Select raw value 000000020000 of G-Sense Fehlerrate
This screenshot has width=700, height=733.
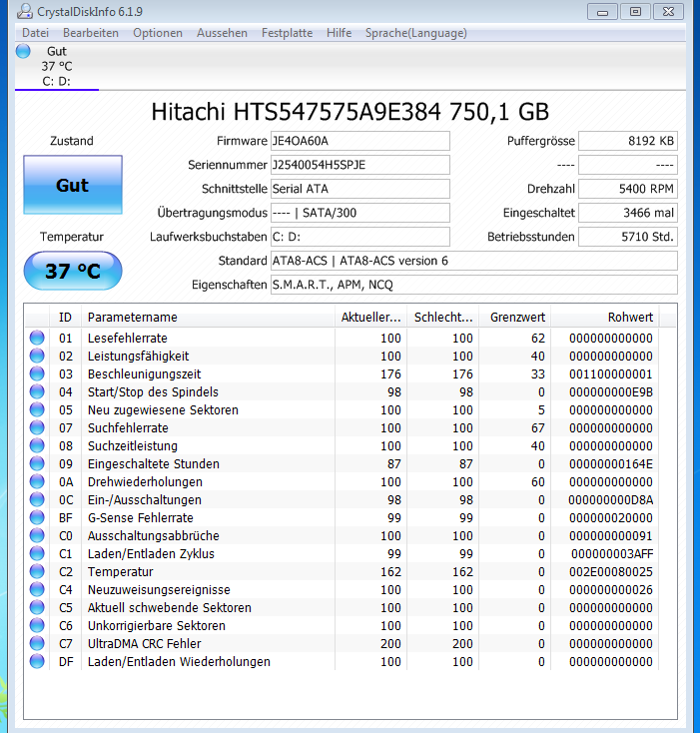click(611, 518)
